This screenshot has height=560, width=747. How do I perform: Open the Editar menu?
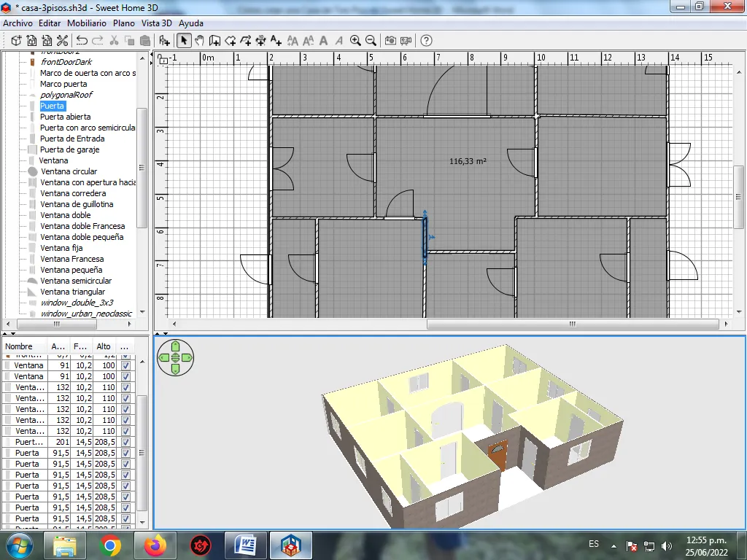50,23
